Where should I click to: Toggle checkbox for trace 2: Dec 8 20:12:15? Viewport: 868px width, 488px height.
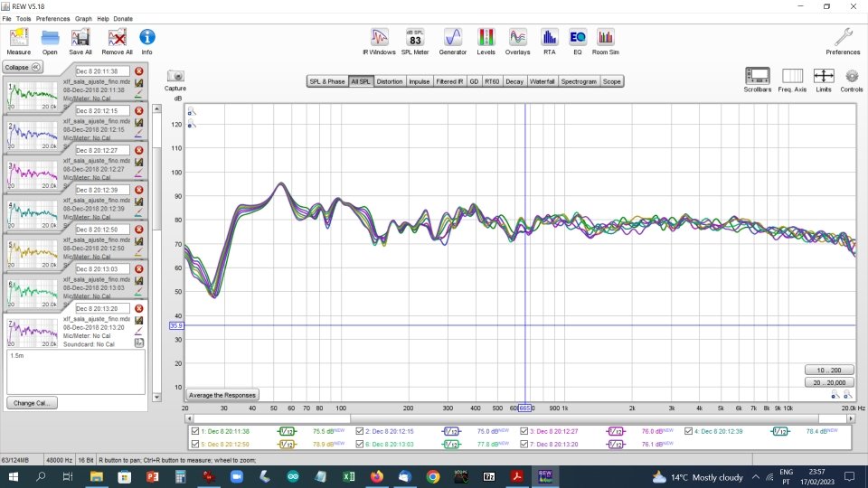359,431
